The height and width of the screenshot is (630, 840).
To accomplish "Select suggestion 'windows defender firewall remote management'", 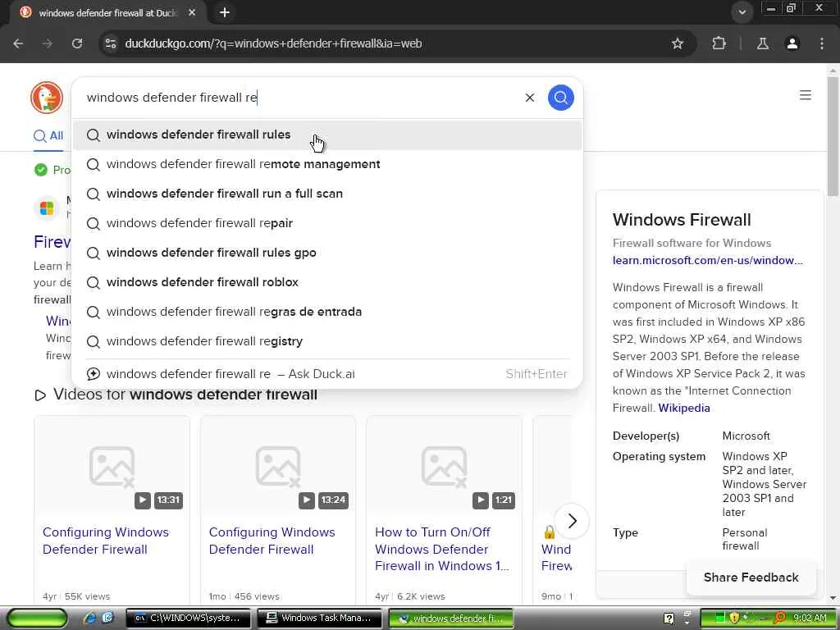I will coord(327,164).
